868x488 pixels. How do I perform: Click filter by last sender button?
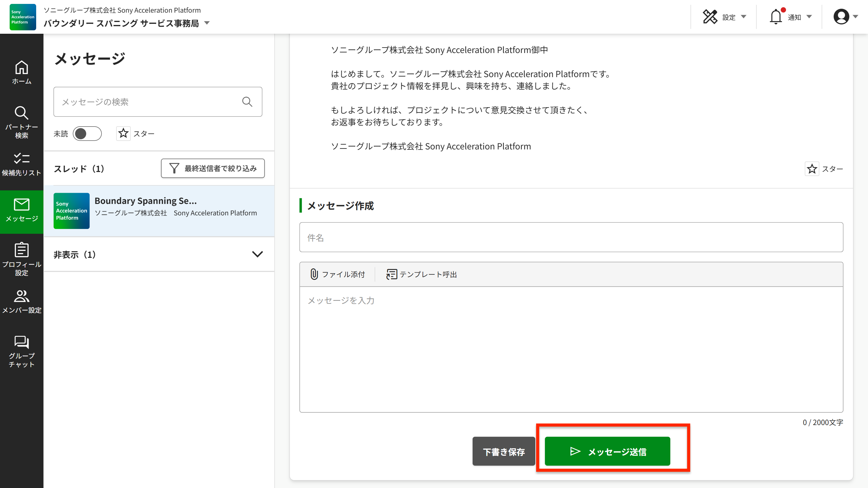pos(212,168)
